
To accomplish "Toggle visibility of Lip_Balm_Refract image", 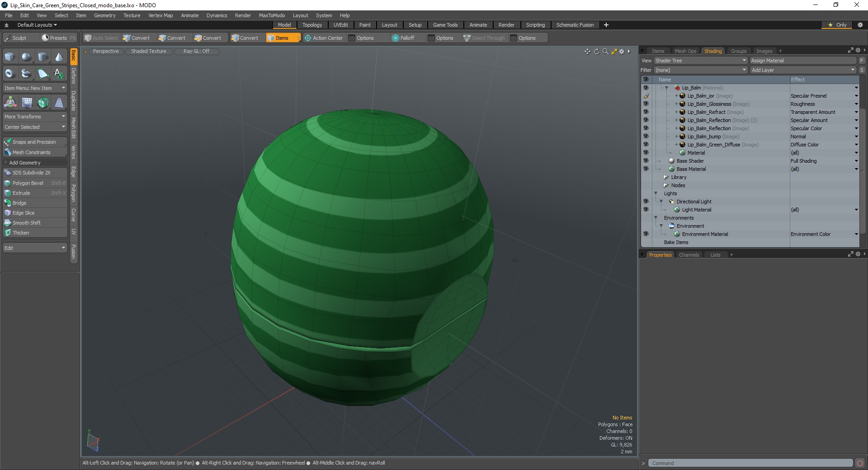I will pyautogui.click(x=646, y=112).
